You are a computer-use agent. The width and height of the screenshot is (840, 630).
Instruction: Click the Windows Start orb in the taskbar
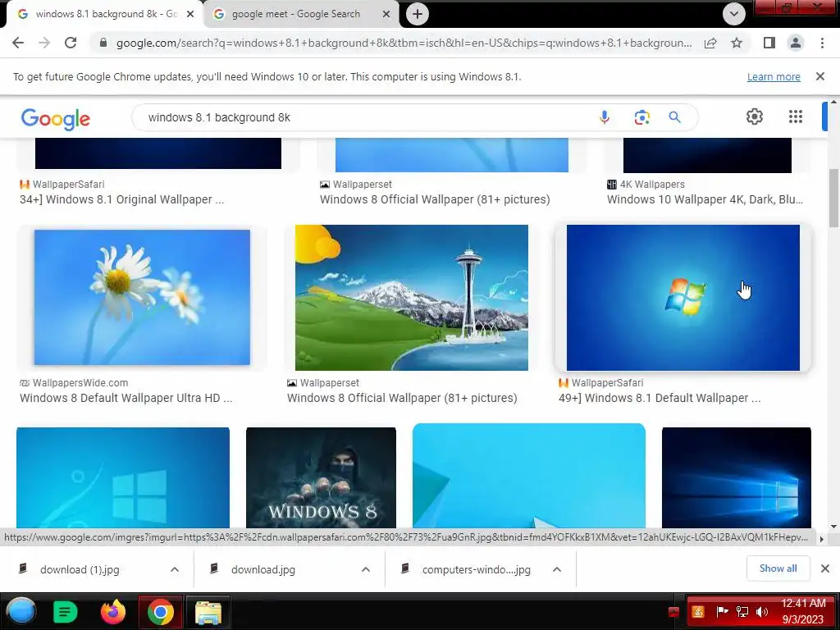coord(21,611)
